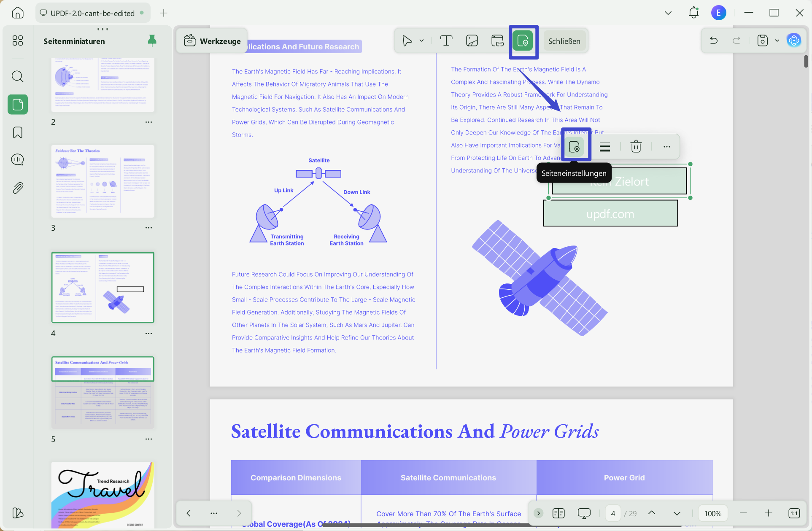812x531 pixels.
Task: Select the image edit tool
Action: click(x=472, y=41)
